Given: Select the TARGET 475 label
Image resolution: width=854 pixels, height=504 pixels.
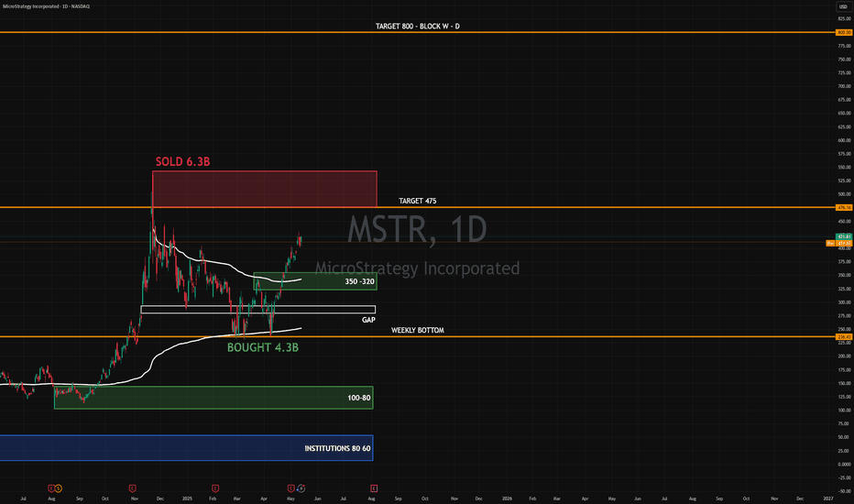Looking at the screenshot, I should click(x=418, y=201).
